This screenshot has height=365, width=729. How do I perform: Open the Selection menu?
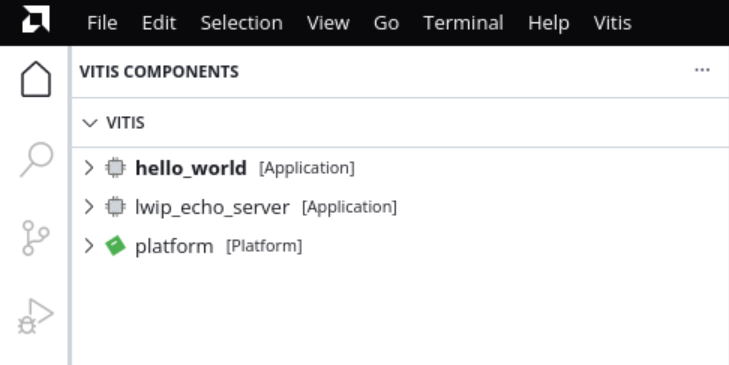(241, 23)
